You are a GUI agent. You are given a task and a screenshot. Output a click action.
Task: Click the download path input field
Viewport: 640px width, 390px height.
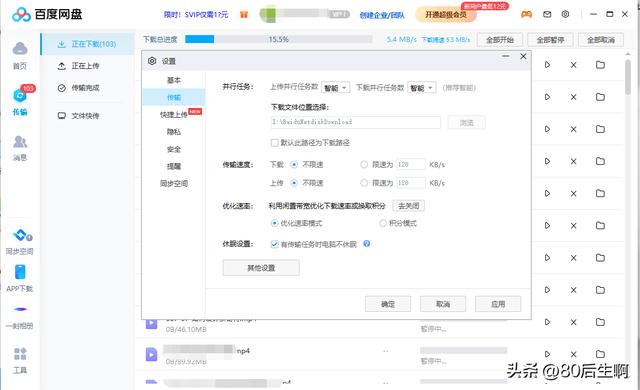pyautogui.click(x=356, y=122)
